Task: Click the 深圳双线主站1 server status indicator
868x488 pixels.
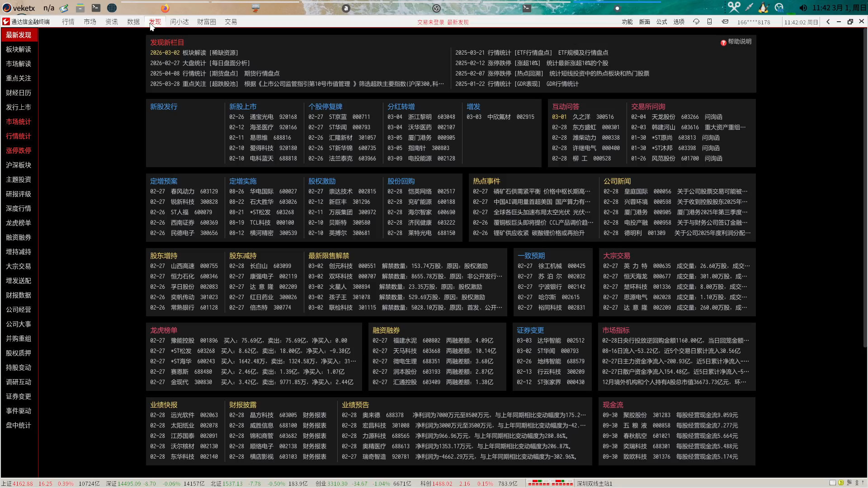Action: 594,483
